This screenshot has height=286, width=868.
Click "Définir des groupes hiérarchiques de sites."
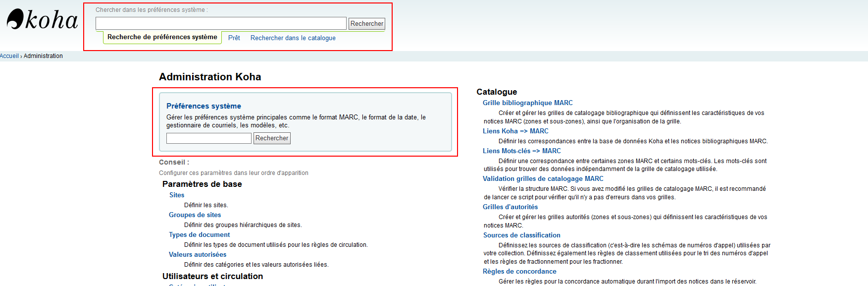point(243,225)
